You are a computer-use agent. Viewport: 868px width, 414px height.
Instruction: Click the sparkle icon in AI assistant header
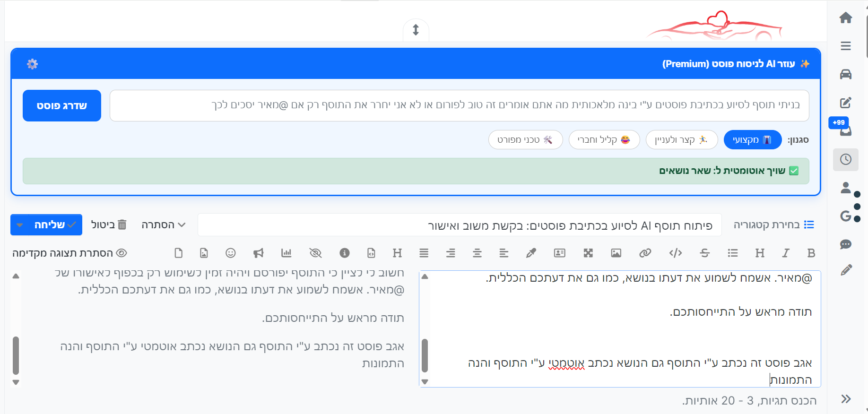click(805, 64)
